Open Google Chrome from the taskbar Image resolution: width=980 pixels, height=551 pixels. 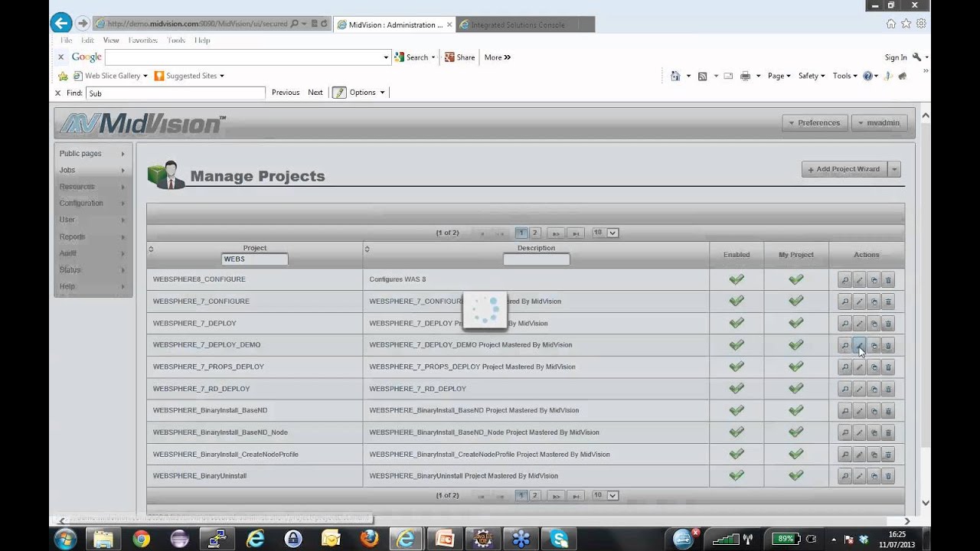point(141,539)
